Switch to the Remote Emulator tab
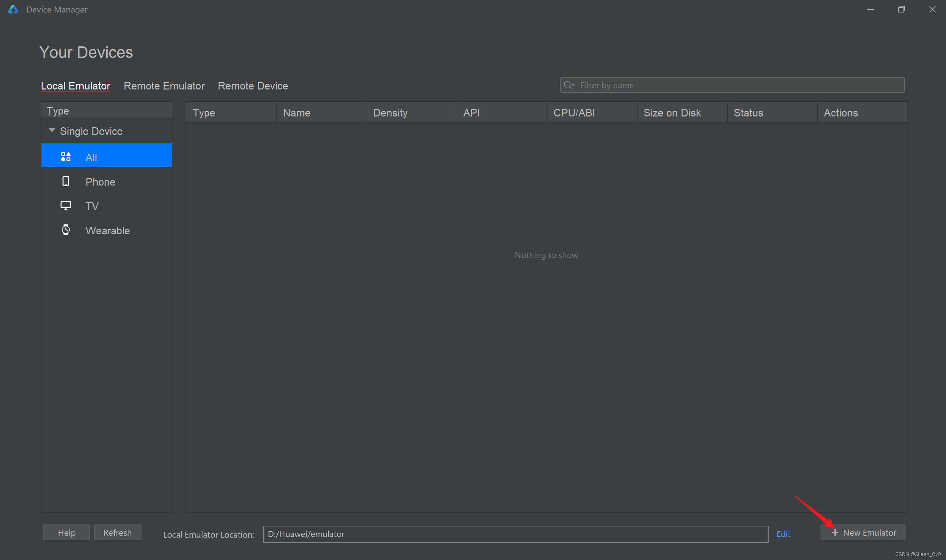Screen dimensions: 946x560 tap(164, 85)
